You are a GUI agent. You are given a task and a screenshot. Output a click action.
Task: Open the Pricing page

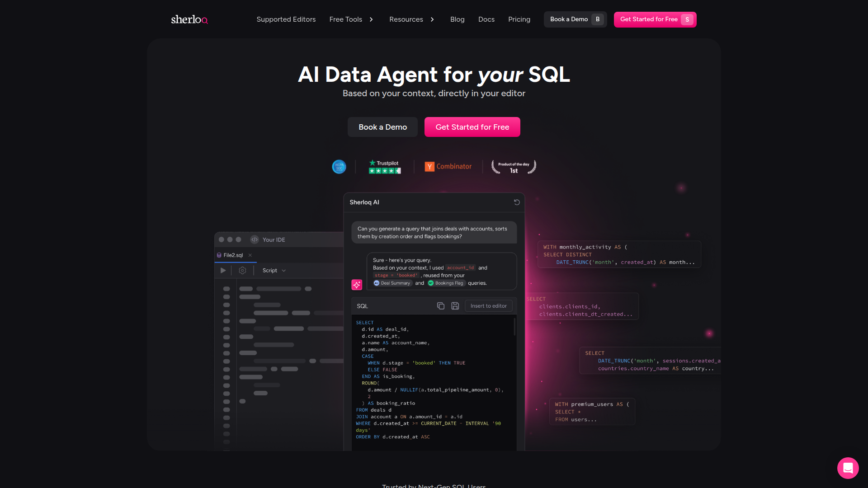519,19
